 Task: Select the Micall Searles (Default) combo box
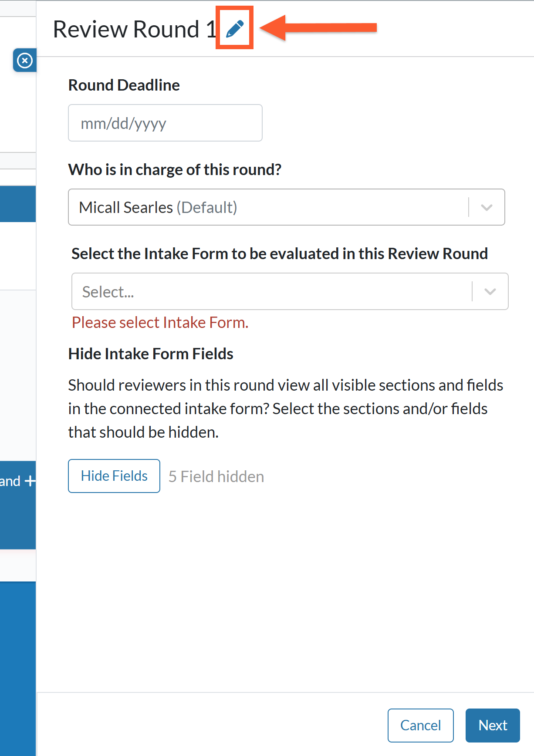[x=286, y=207]
